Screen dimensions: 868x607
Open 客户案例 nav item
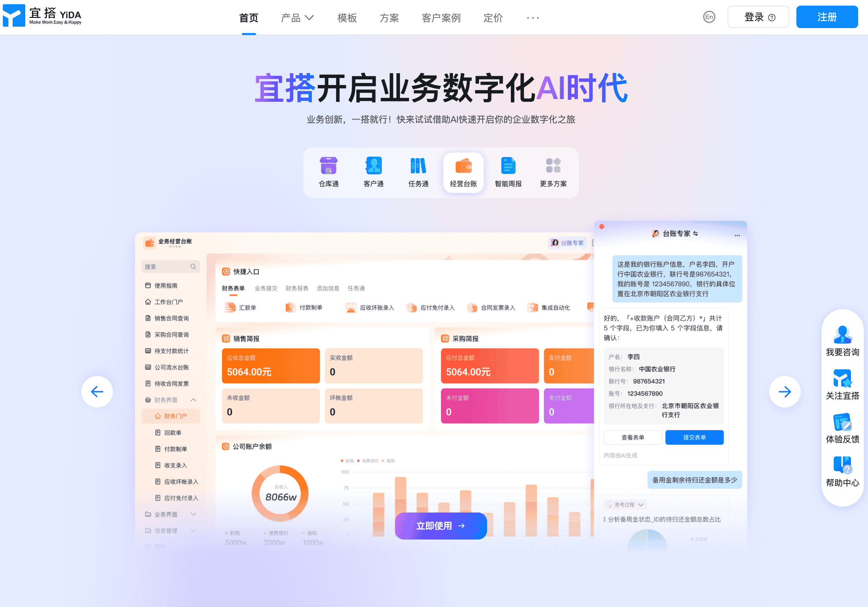tap(441, 18)
